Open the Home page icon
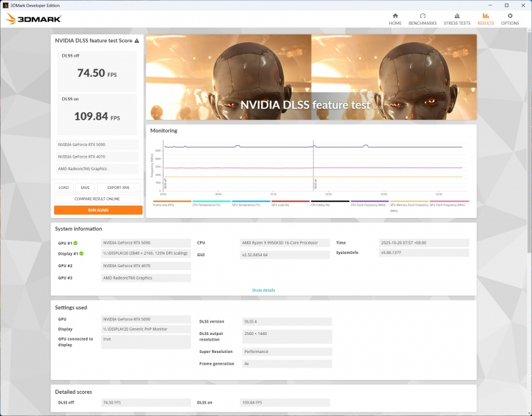The width and height of the screenshot is (532, 416). (x=395, y=16)
